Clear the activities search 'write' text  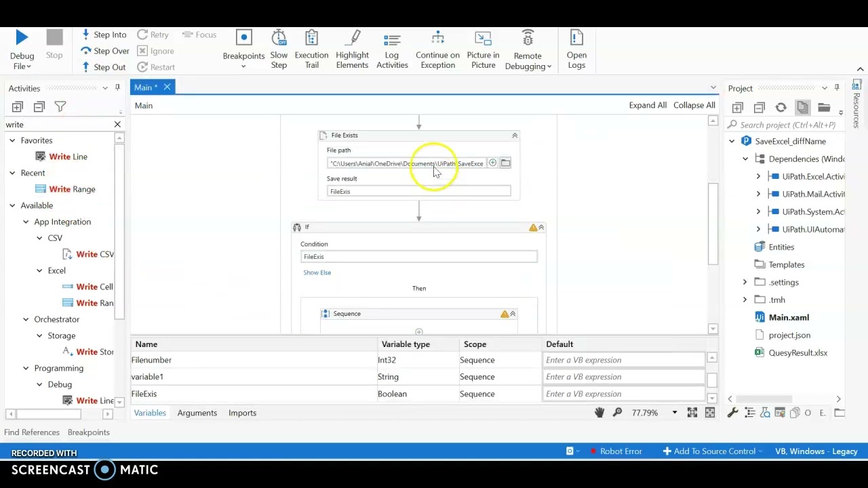117,125
